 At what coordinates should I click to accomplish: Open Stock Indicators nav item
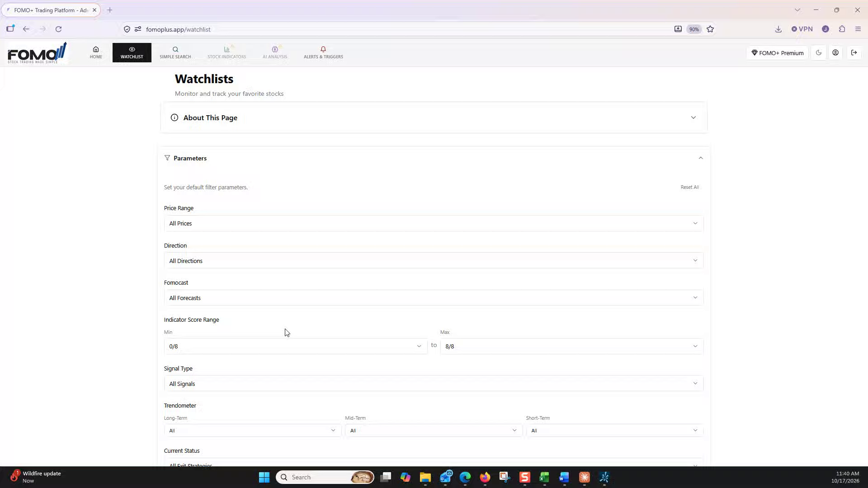click(226, 52)
